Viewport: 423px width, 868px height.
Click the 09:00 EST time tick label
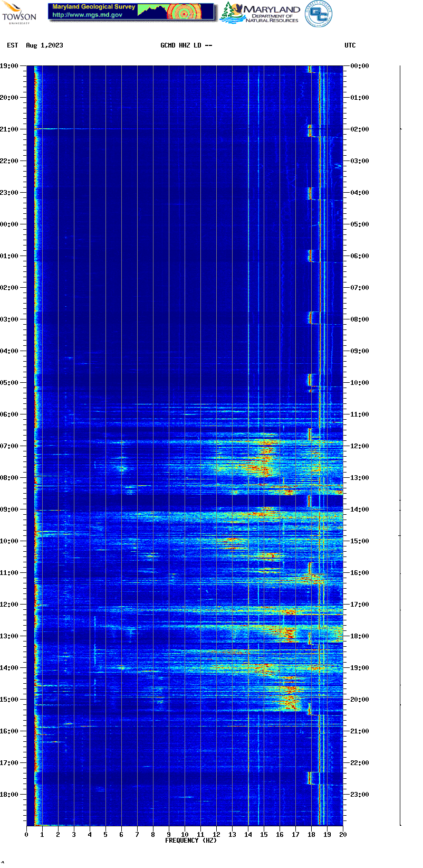(x=9, y=510)
